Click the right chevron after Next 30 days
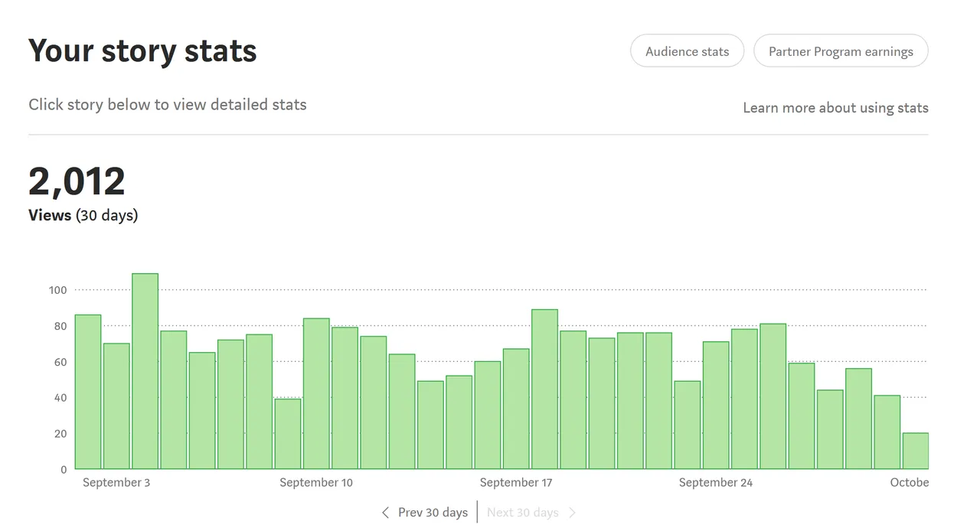 click(x=572, y=513)
